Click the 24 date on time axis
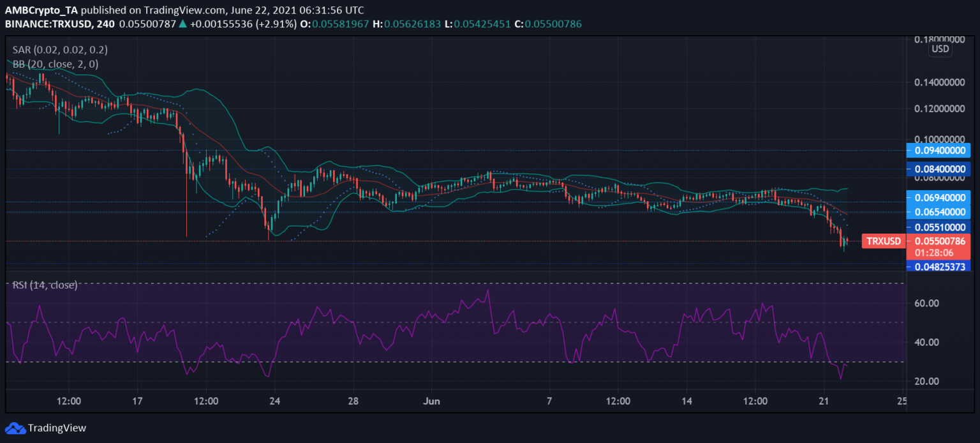Viewport: 980px width, 443px height. 275,402
